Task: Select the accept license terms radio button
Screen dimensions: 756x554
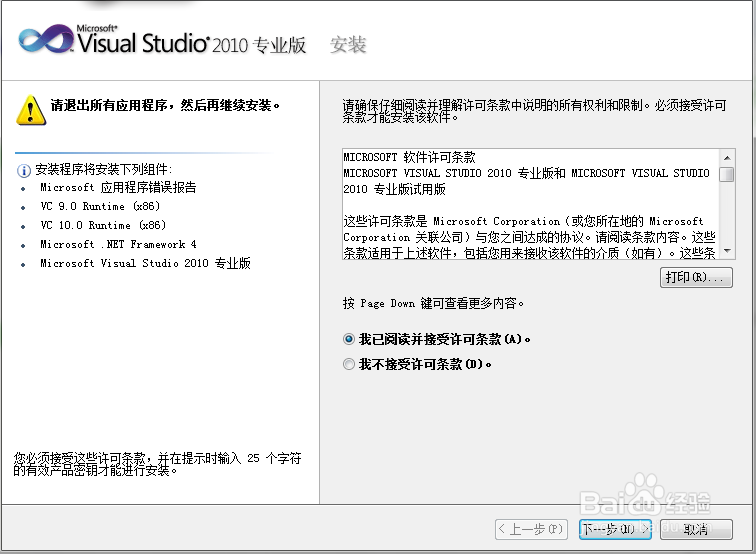Action: [x=349, y=339]
